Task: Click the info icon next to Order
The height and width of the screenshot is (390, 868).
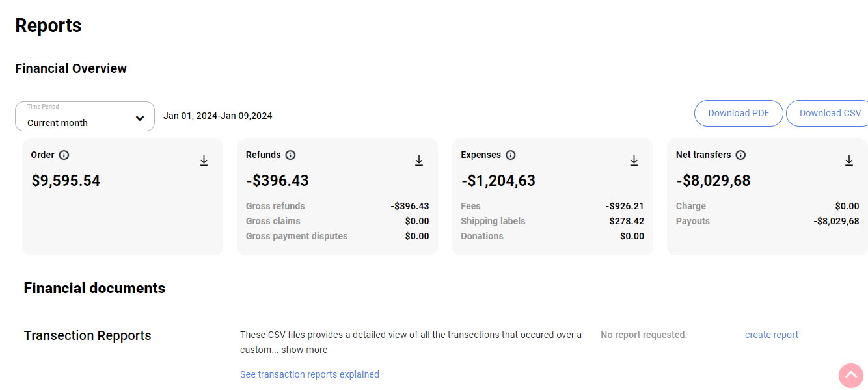Action: coord(64,155)
